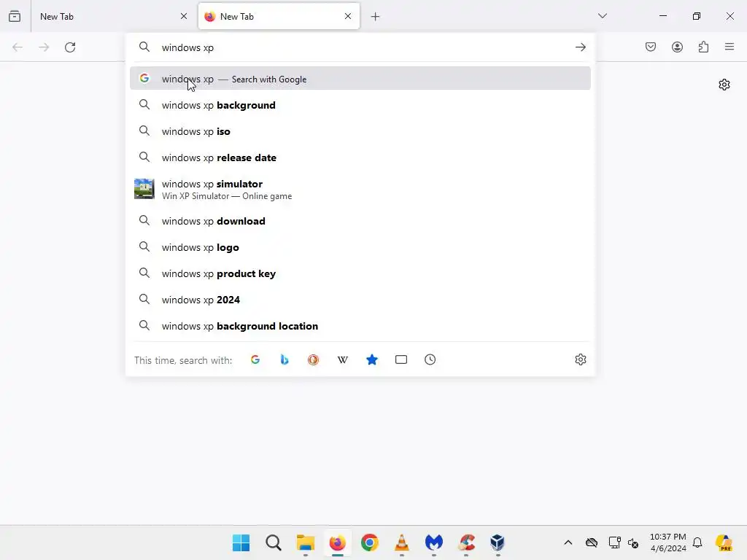Open Firefox account menu

point(677,47)
